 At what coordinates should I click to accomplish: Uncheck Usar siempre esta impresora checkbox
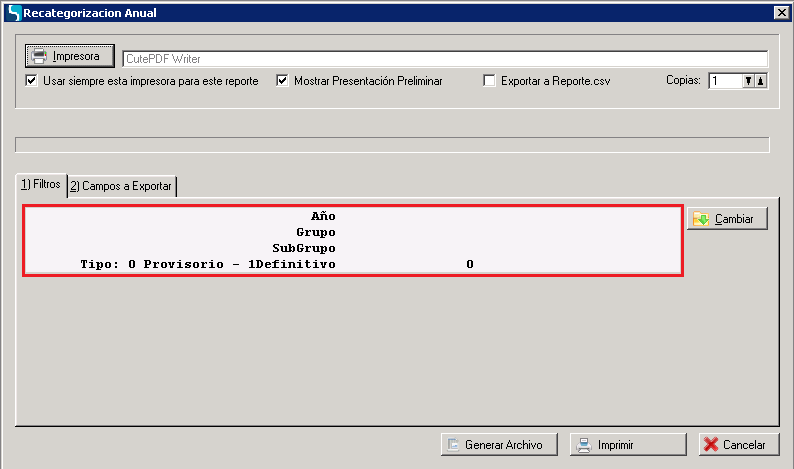[x=32, y=81]
